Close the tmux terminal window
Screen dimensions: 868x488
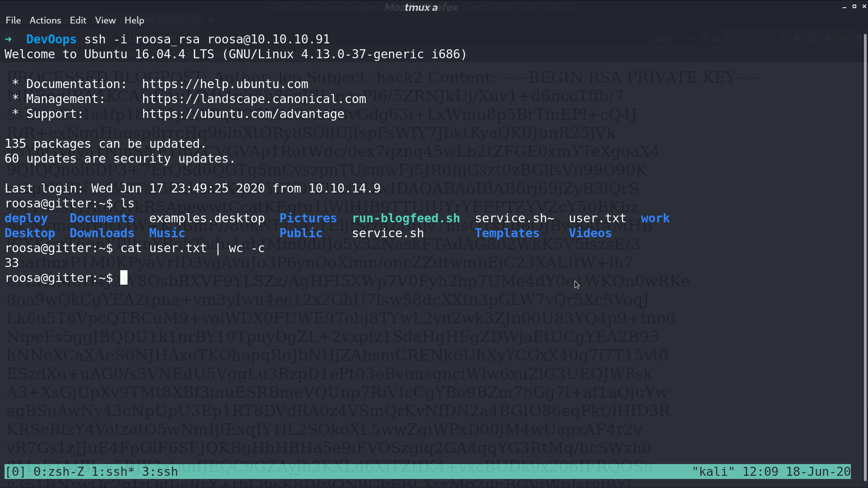[864, 6]
